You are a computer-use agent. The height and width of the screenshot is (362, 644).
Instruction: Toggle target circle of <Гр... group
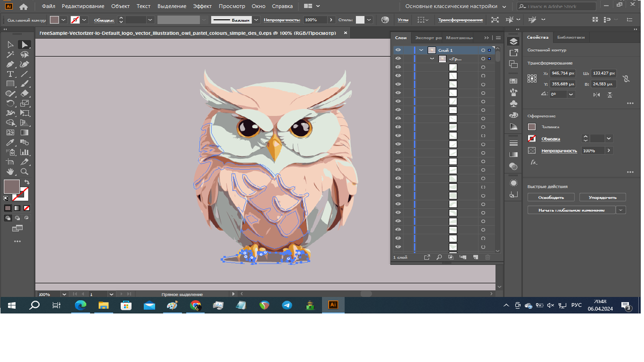[483, 59]
